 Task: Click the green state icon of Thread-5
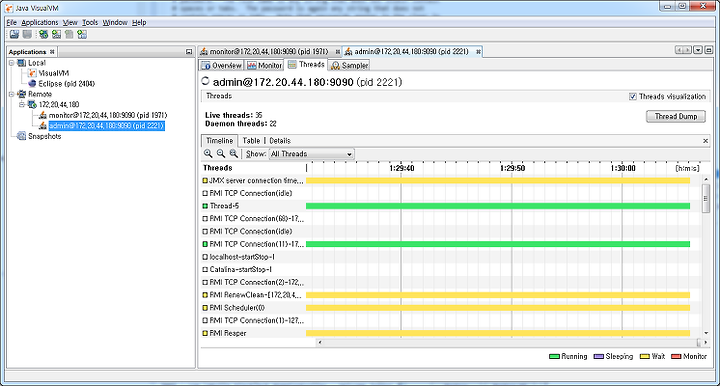click(x=205, y=206)
